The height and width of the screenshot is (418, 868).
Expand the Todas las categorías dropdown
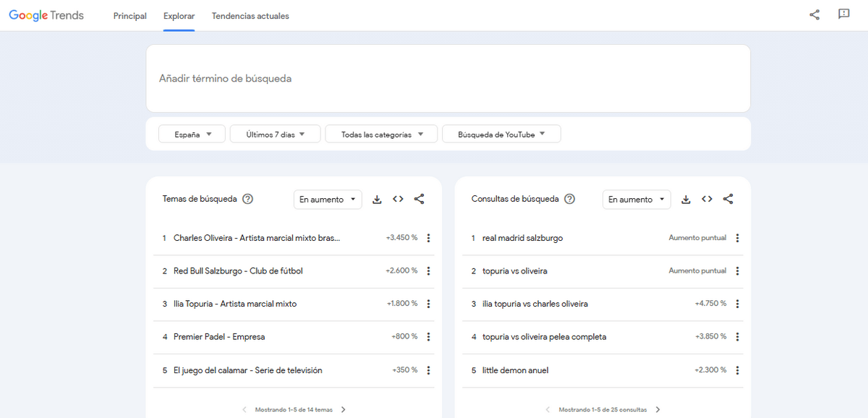[381, 134]
